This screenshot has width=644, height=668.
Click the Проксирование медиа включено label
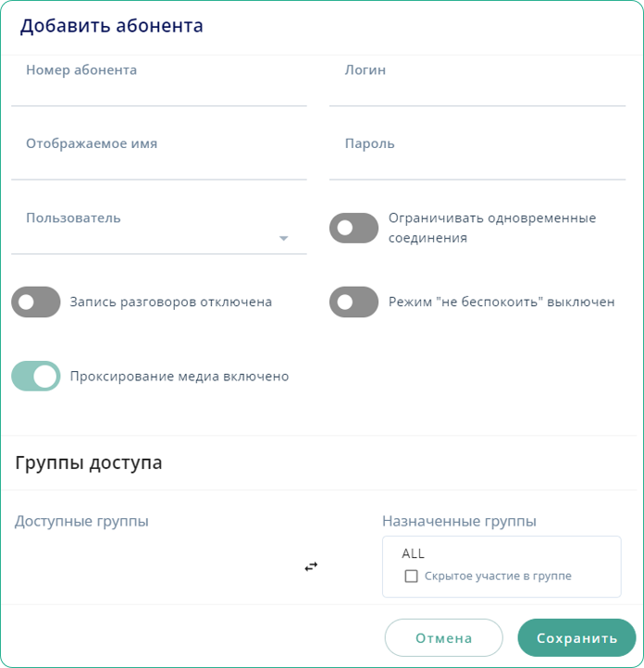tap(180, 377)
